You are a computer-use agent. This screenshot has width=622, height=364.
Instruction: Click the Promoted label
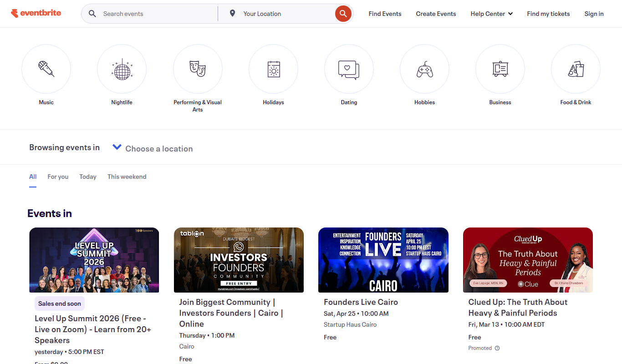tap(480, 348)
